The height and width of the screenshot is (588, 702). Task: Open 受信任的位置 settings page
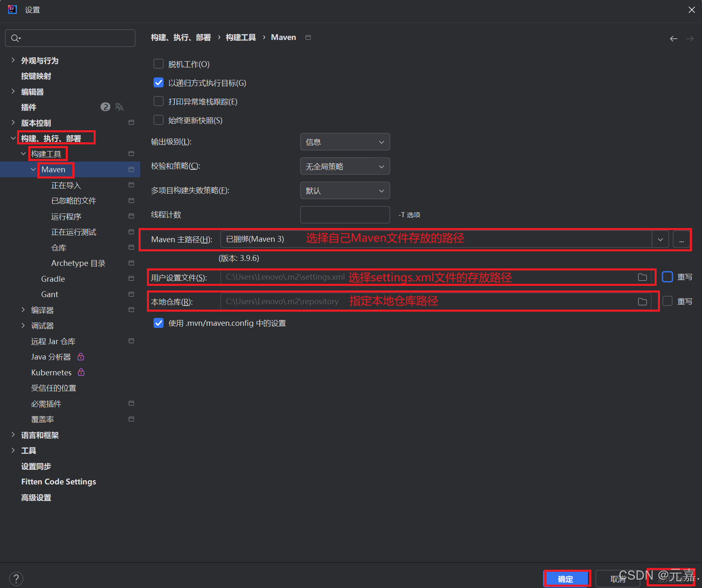(x=54, y=388)
